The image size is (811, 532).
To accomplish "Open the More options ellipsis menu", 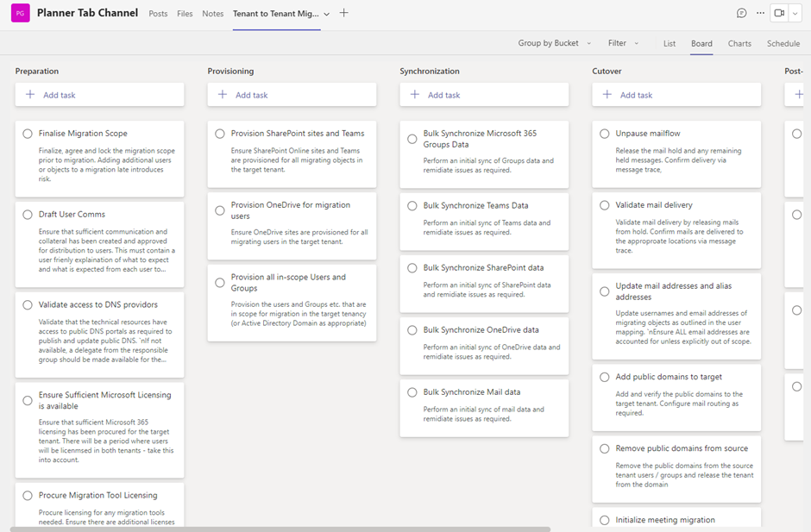I will point(760,13).
